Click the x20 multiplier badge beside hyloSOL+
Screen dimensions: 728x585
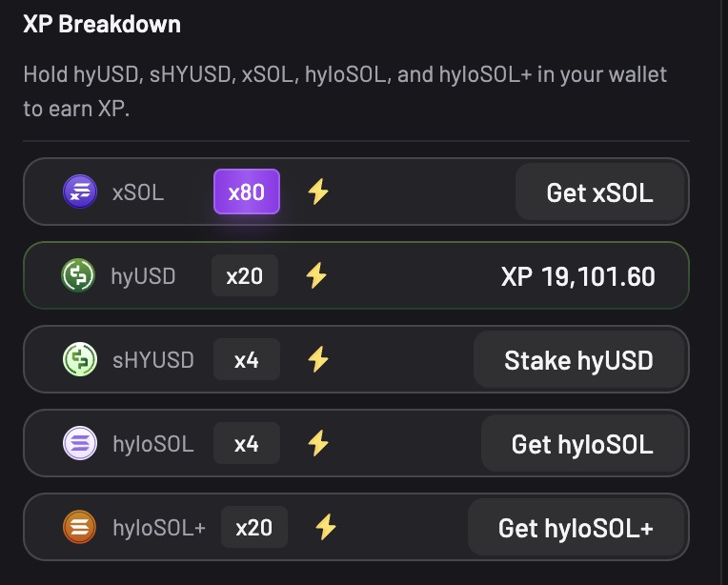pyautogui.click(x=254, y=527)
